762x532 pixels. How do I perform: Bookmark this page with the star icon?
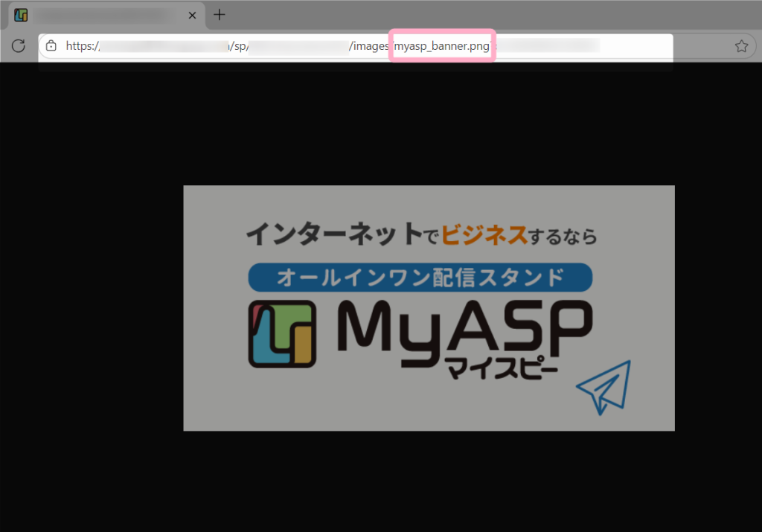741,46
